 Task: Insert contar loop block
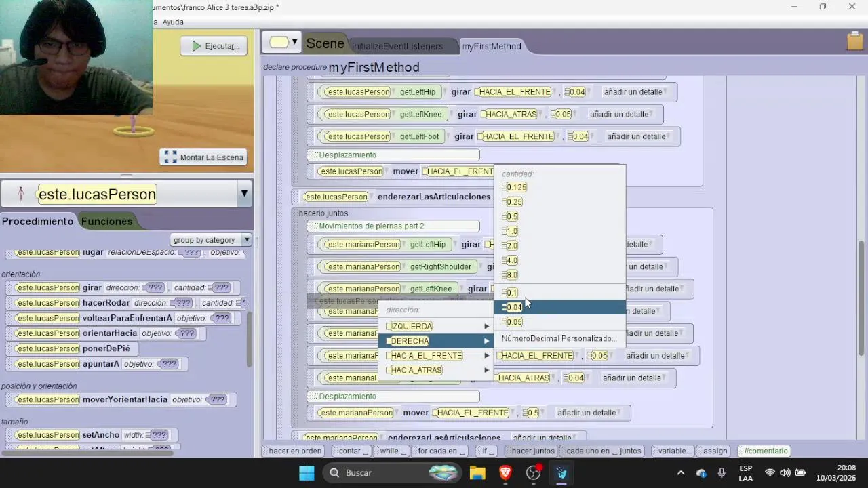(x=351, y=451)
